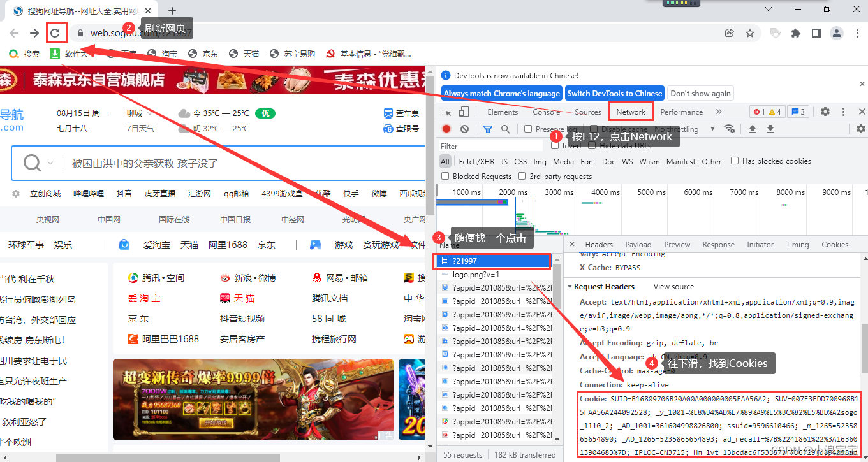Open the Performance tab
868x462 pixels.
682,112
